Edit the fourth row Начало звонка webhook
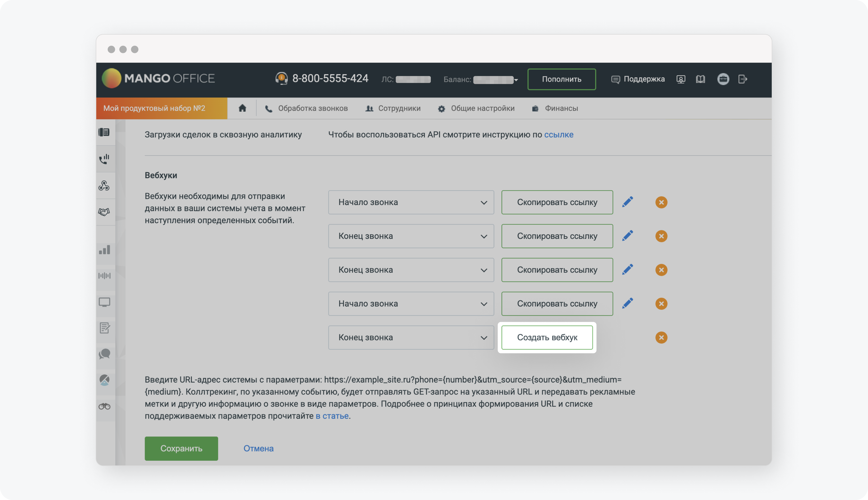Viewport: 868px width, 500px height. point(628,303)
